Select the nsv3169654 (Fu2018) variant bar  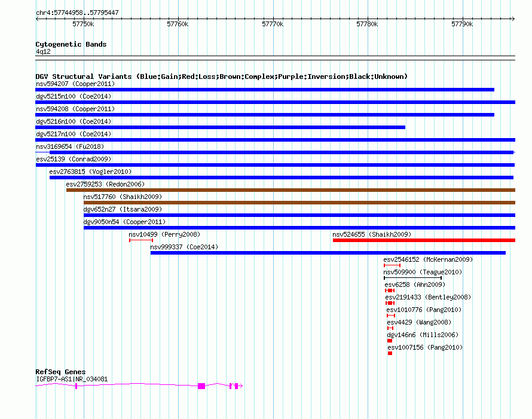[275, 152]
